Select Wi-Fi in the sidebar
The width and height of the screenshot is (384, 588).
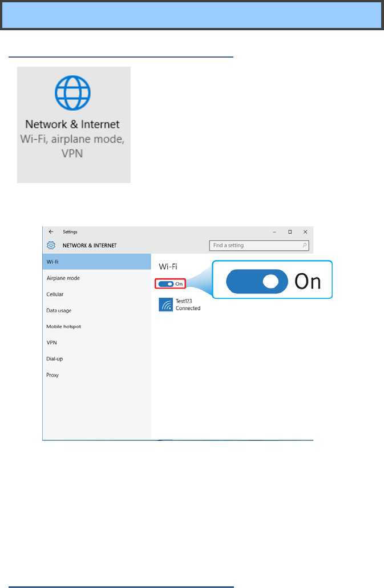[97, 262]
